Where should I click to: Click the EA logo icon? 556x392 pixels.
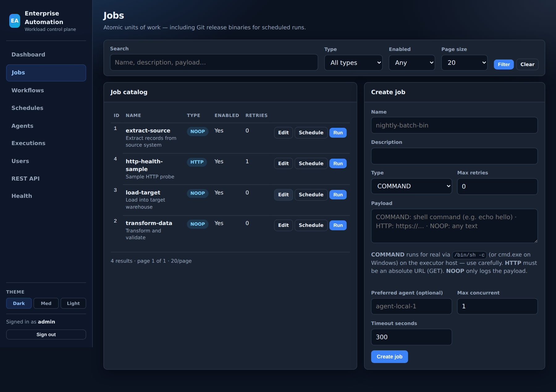click(15, 21)
